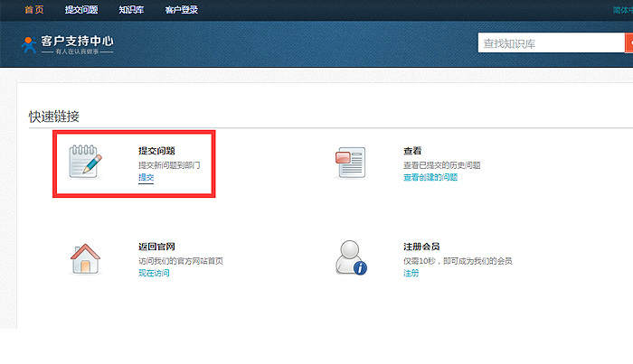This screenshot has width=633, height=364.
Task: Click the notepad icon for 提交问题
Action: click(x=86, y=161)
